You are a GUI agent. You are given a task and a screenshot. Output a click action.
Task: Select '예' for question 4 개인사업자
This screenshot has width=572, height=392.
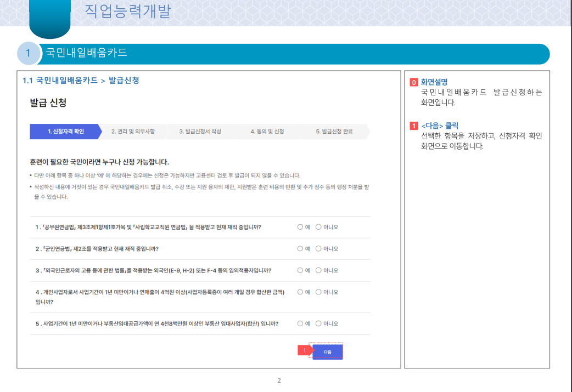[300, 292]
